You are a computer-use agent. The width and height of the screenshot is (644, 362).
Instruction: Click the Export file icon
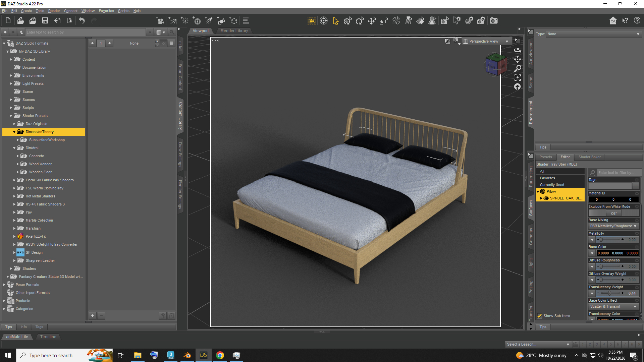tap(69, 21)
